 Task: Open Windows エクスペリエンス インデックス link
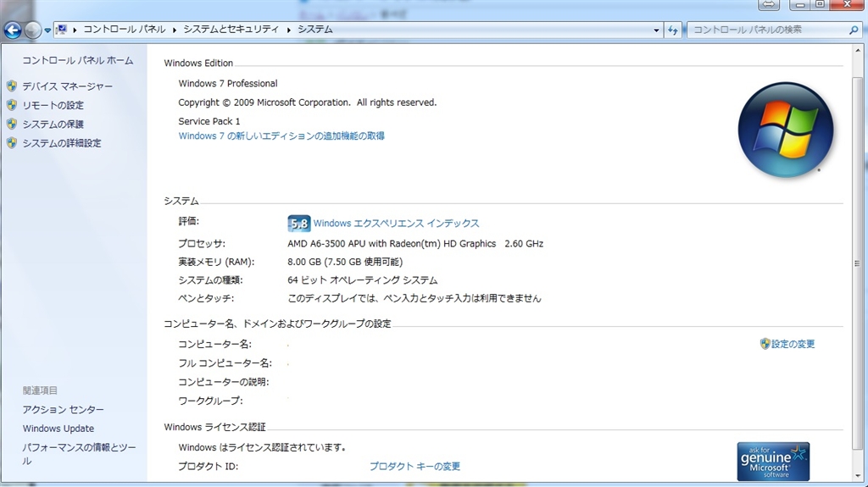[x=396, y=224]
